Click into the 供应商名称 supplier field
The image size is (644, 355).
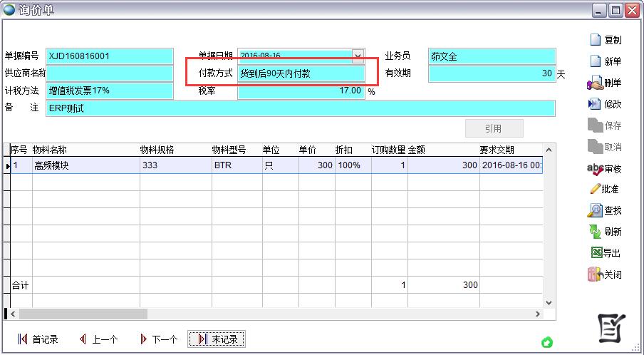click(x=110, y=73)
